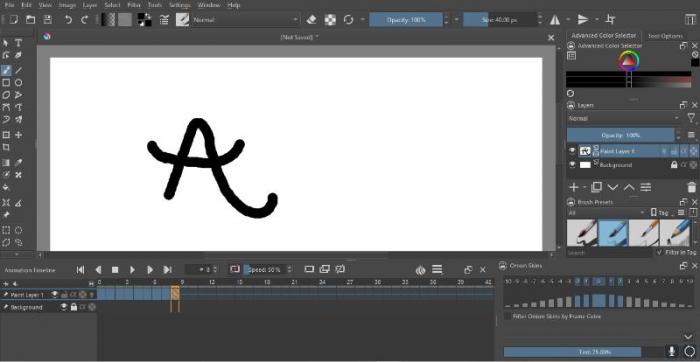Move the layer down
700x362 pixels.
[612, 187]
